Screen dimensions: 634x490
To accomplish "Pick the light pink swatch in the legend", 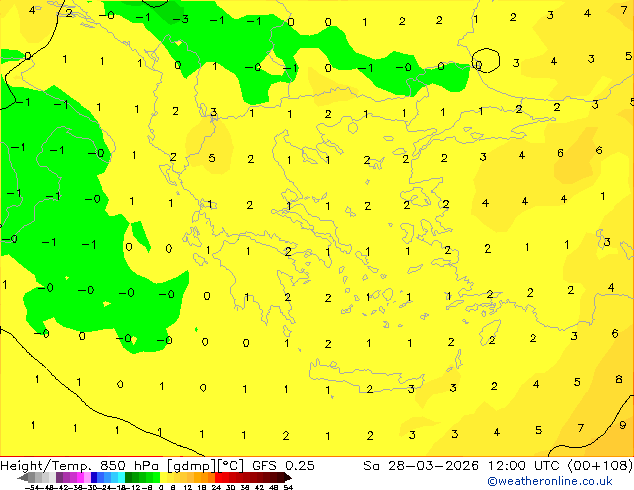I will [87, 478].
